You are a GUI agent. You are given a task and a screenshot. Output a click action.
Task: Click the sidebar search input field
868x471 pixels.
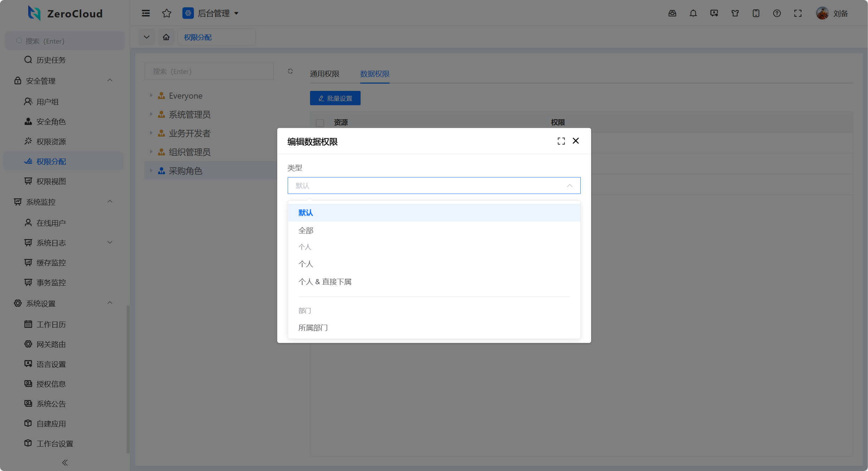point(65,41)
